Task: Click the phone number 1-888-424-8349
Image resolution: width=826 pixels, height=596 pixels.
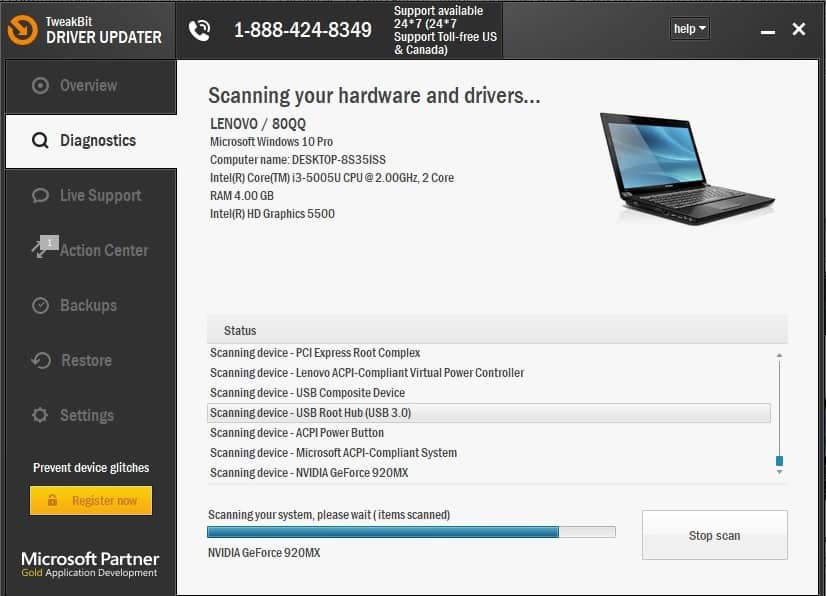Action: tap(303, 30)
